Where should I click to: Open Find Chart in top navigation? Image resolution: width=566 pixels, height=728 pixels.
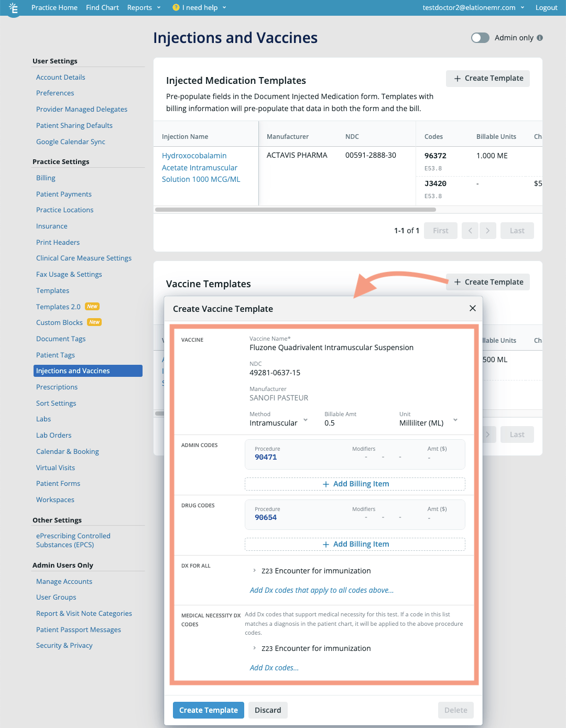pos(102,7)
